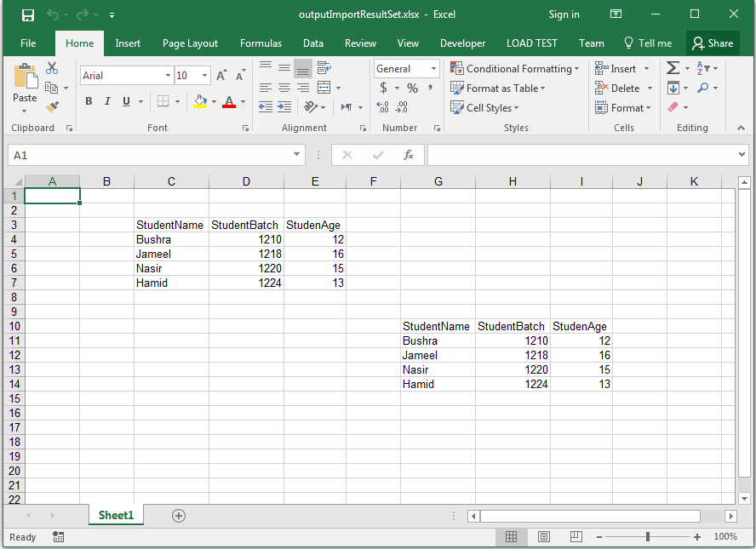Copy the selection with the Copy icon
This screenshot has height=549, width=756.
tap(52, 88)
